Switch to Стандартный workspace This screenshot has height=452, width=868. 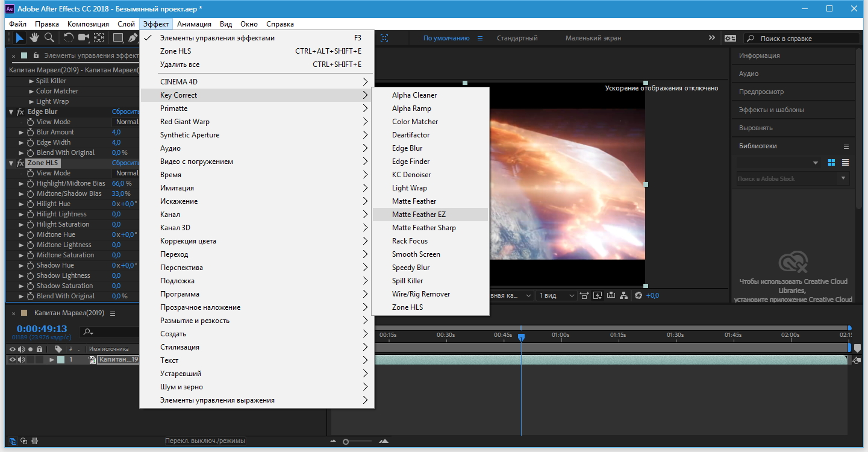[517, 38]
